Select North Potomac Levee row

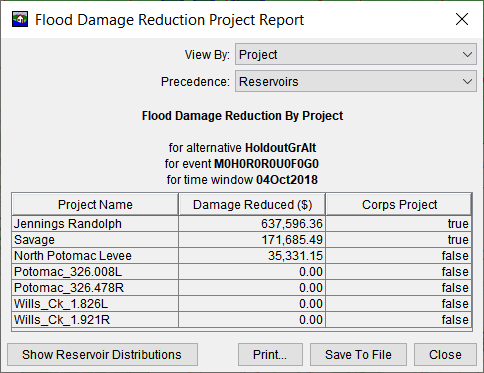242,256
